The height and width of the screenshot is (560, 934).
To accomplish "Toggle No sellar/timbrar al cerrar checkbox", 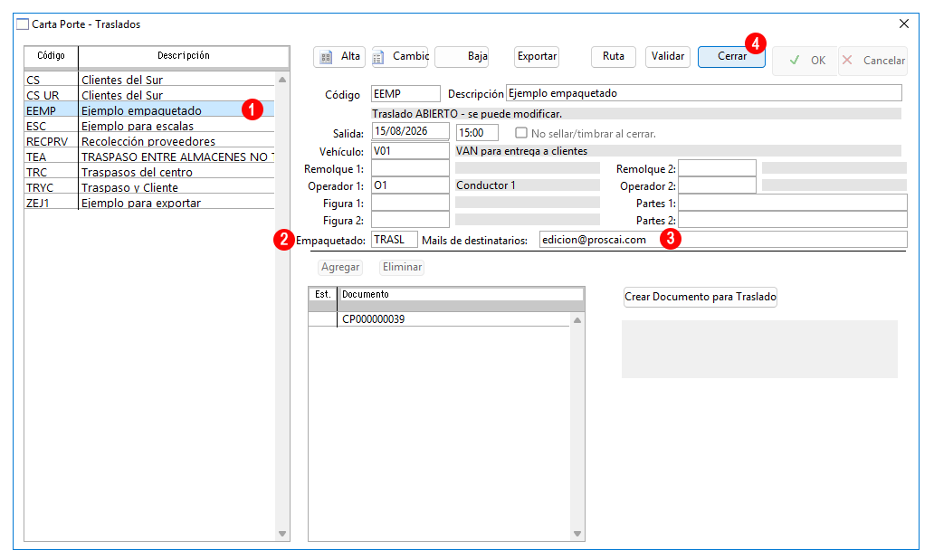I will (x=521, y=133).
